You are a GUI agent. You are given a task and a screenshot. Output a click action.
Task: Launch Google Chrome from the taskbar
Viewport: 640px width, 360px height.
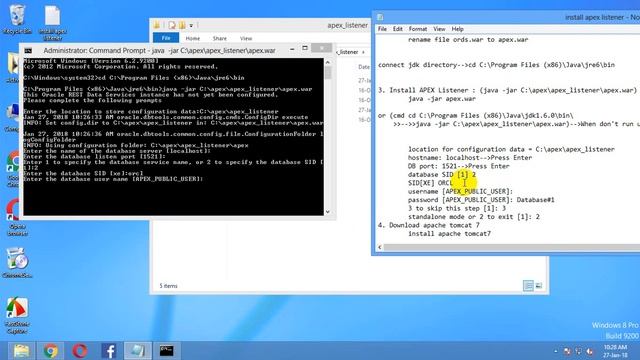pos(50,351)
